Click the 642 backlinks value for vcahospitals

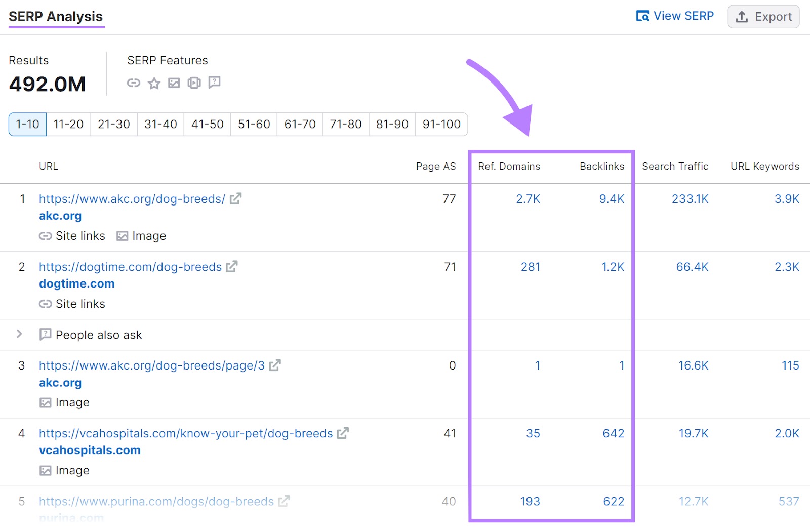(613, 433)
